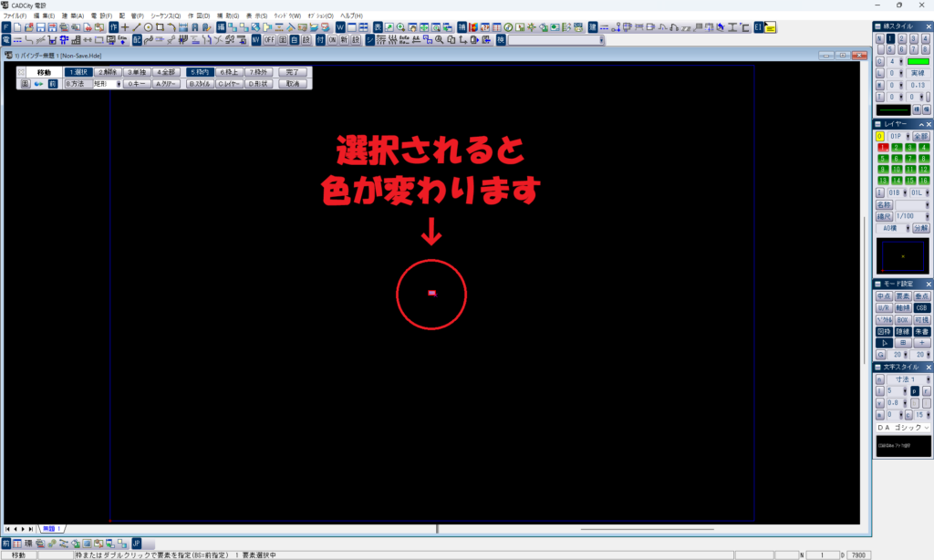
Task: Open the ファイル(F) menu
Action: coord(15,16)
